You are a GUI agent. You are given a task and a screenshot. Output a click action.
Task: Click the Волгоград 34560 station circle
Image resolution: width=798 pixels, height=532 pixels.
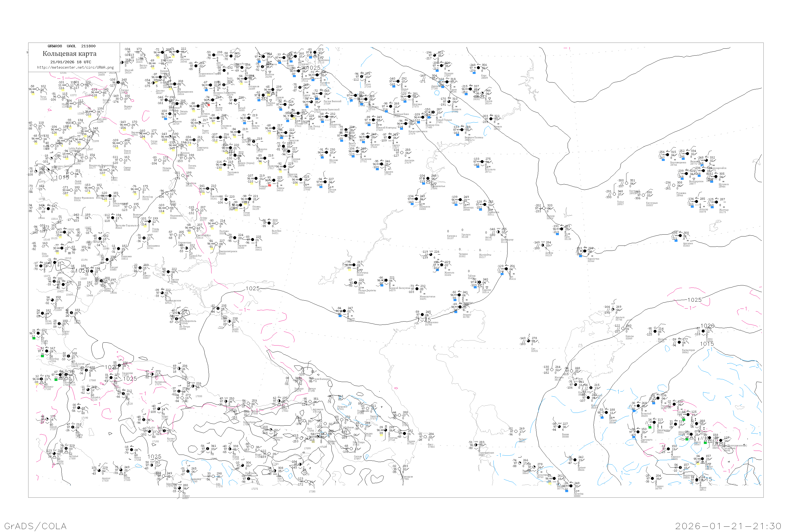click(354, 265)
